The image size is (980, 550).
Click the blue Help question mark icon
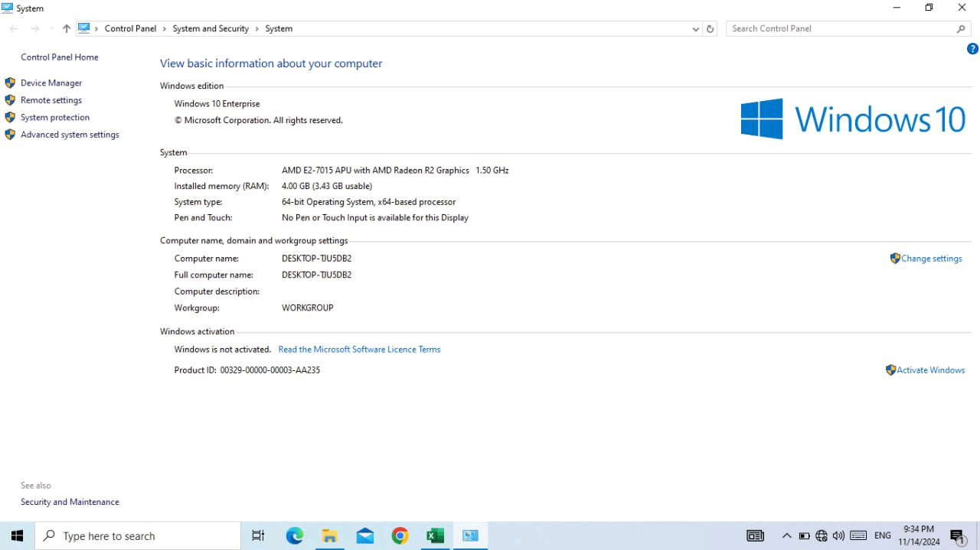973,49
